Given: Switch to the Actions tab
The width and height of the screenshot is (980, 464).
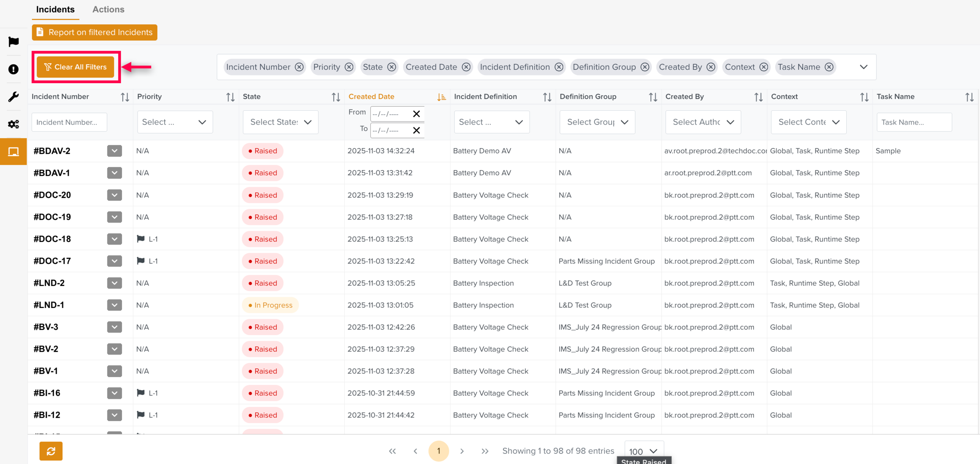Looking at the screenshot, I should click(108, 9).
